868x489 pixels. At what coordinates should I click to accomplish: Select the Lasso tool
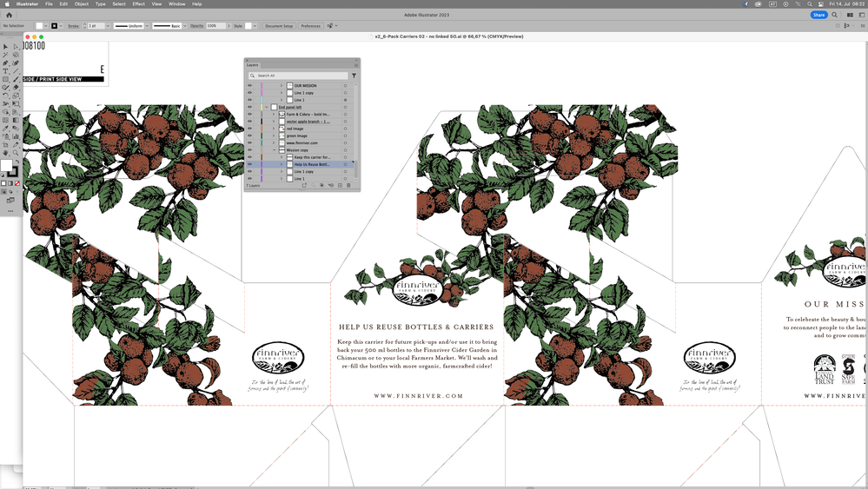point(16,55)
